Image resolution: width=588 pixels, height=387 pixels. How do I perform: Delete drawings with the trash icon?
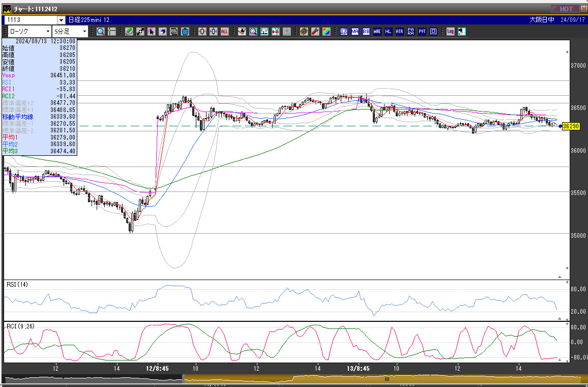point(185,32)
